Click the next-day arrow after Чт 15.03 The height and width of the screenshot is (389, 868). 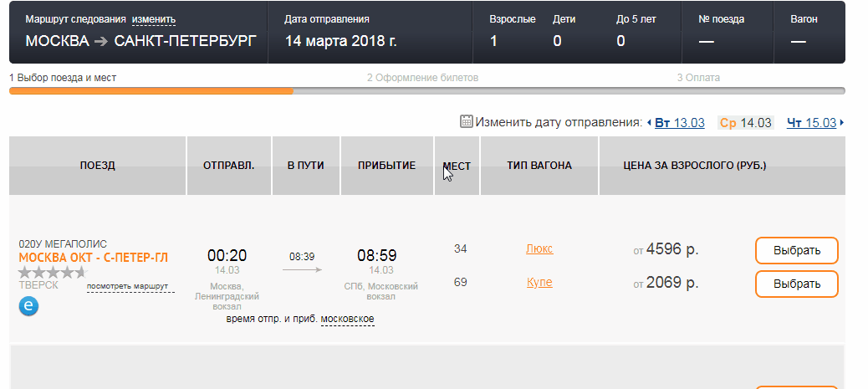click(x=841, y=123)
